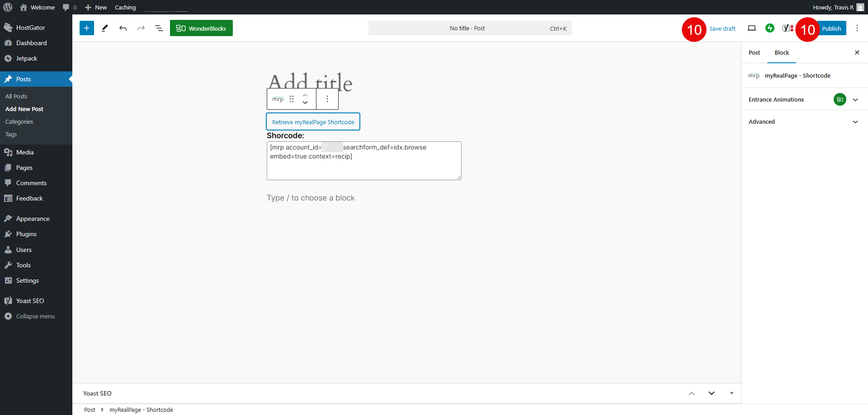Open the Jetpack lightning icon panel
Viewport: 868px width, 415px height.
770,28
